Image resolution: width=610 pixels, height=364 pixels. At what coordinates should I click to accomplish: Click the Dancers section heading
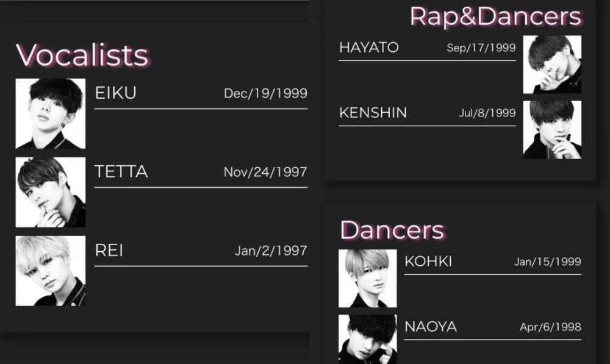point(392,230)
